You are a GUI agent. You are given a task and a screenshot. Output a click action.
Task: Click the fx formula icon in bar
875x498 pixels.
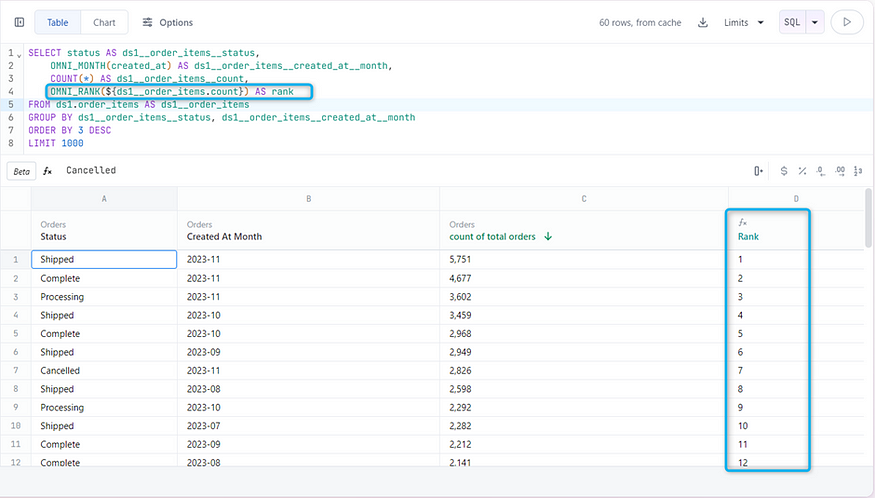point(47,171)
